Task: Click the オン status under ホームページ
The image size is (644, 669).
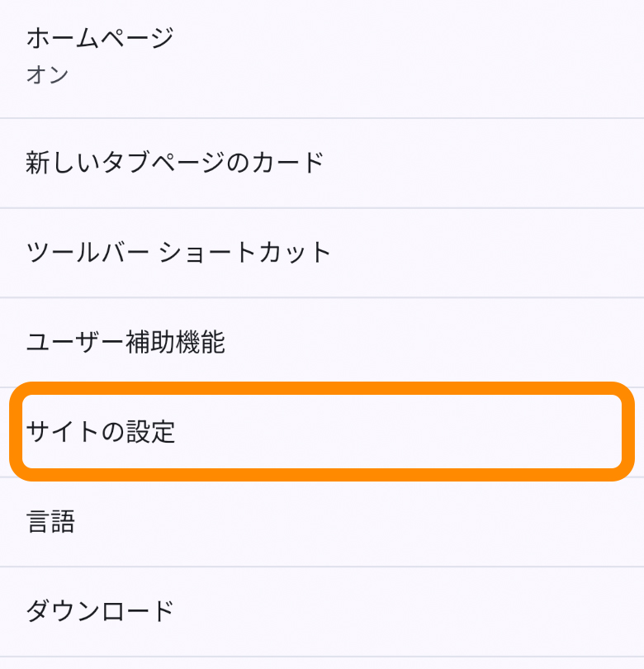Action: coord(47,75)
